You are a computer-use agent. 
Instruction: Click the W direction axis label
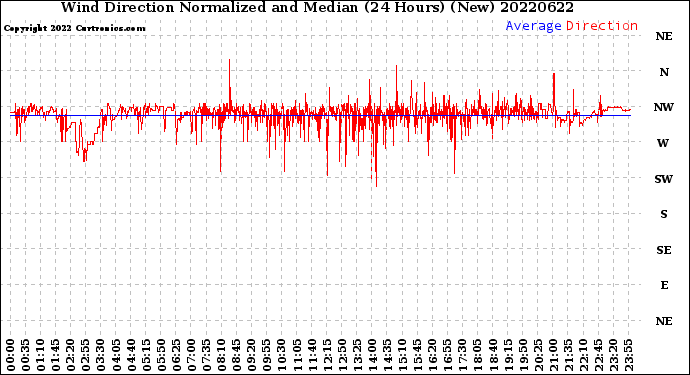coord(663,143)
